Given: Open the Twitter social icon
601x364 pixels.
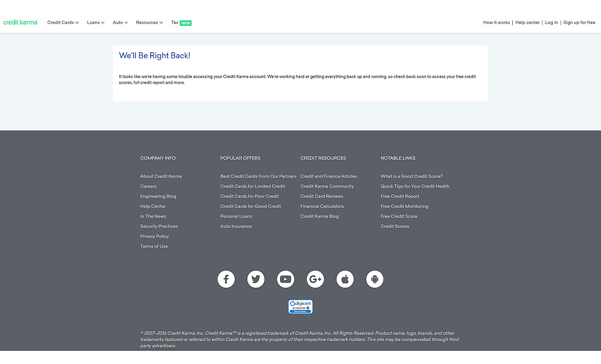Looking at the screenshot, I should point(256,279).
